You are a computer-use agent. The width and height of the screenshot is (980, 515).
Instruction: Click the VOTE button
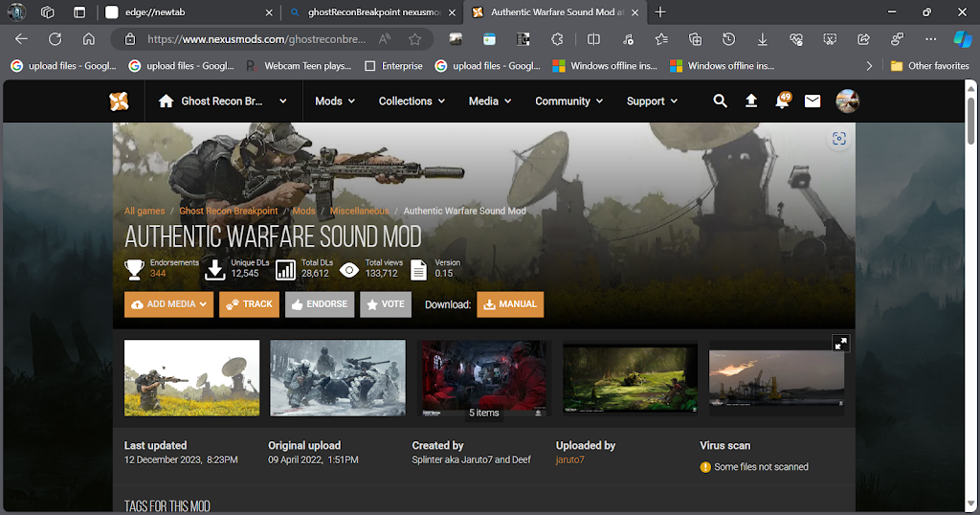point(386,304)
